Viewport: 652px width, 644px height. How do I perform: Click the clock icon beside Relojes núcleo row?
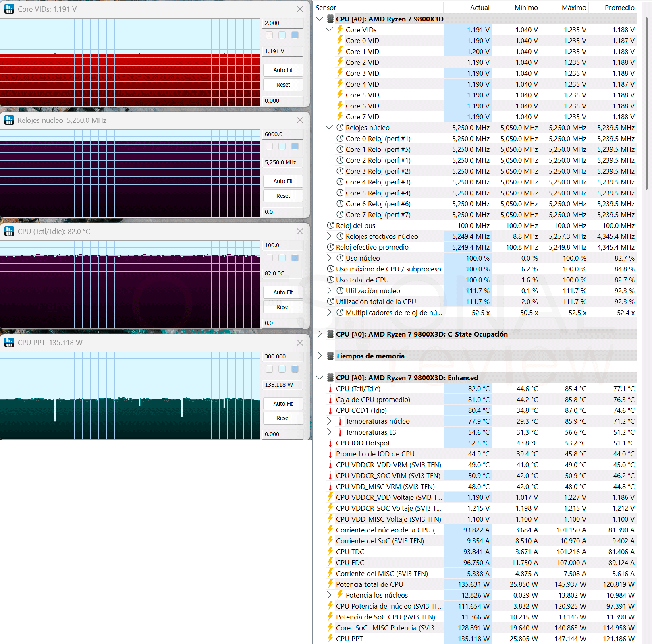coord(340,127)
